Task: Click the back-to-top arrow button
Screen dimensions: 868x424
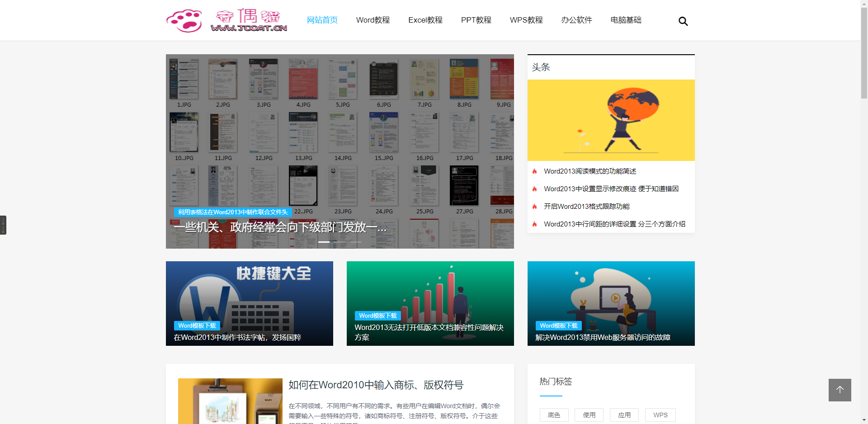Action: (840, 390)
